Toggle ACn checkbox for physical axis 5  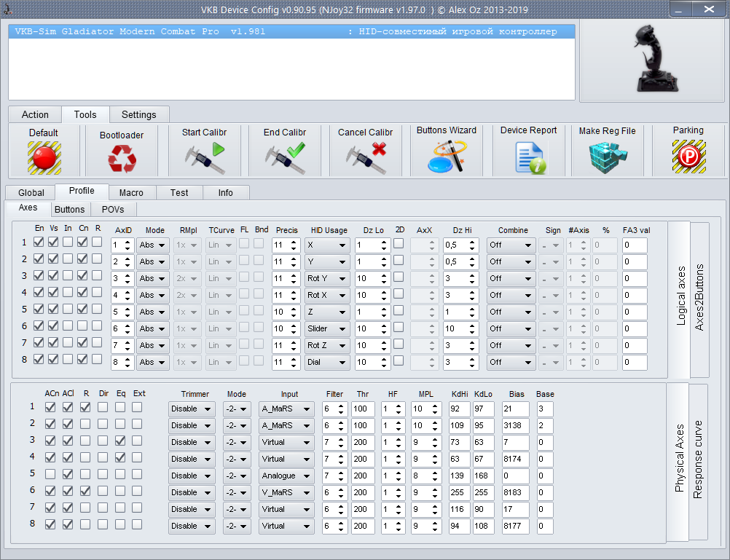(x=50, y=474)
